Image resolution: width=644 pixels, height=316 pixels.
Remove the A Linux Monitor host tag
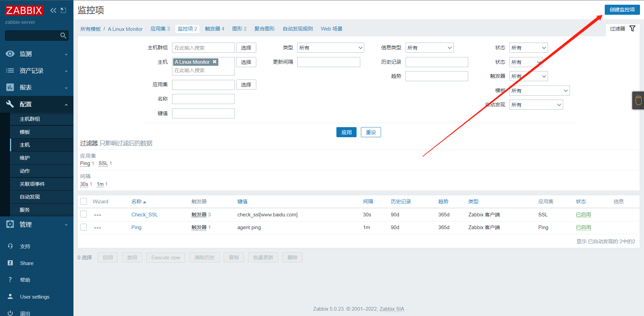[x=215, y=62]
